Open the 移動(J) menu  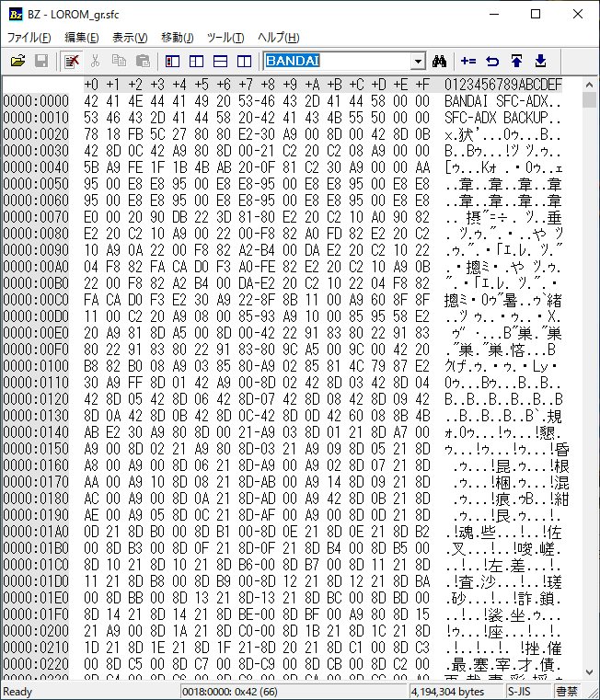tap(178, 38)
